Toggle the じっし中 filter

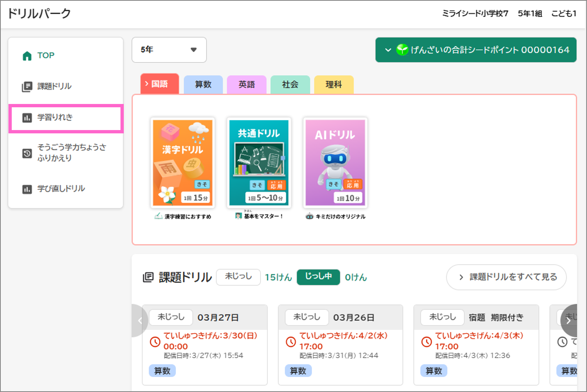(x=318, y=277)
